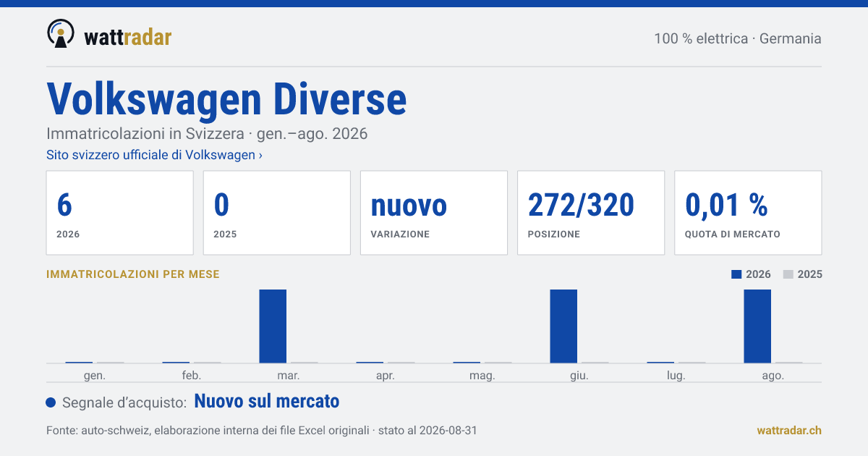
Task: Click the blue August 2026 bar
Action: pyautogui.click(x=757, y=326)
